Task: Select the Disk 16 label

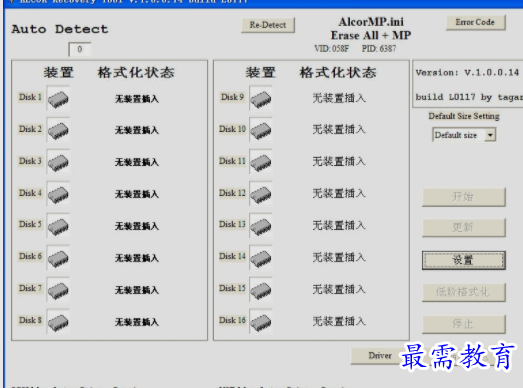Action: 232,320
